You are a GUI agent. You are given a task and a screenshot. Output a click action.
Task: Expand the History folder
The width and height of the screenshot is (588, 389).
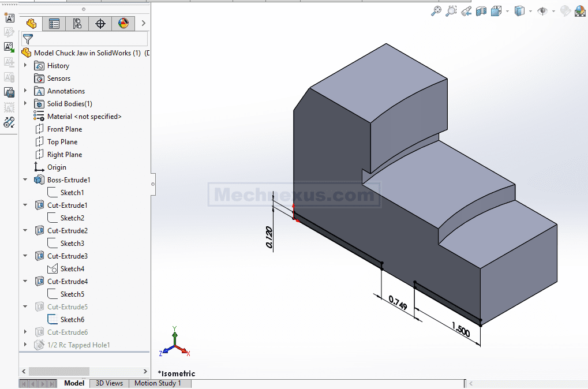coord(25,65)
